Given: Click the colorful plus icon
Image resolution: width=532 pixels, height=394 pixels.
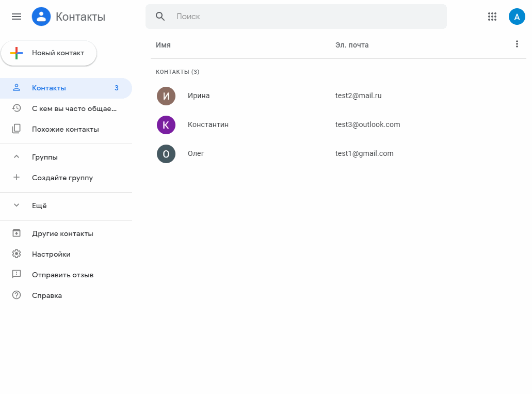Looking at the screenshot, I should point(17,53).
